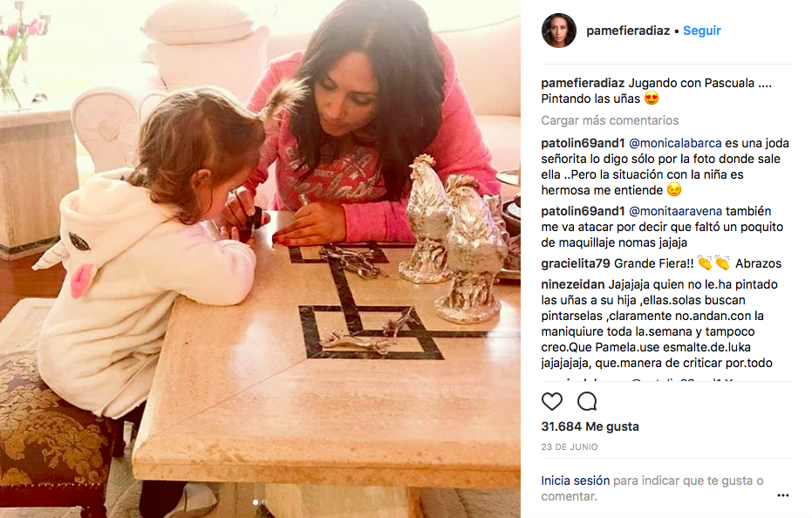Open the 23 DE JUNIO post date
The width and height of the screenshot is (812, 518).
(570, 447)
